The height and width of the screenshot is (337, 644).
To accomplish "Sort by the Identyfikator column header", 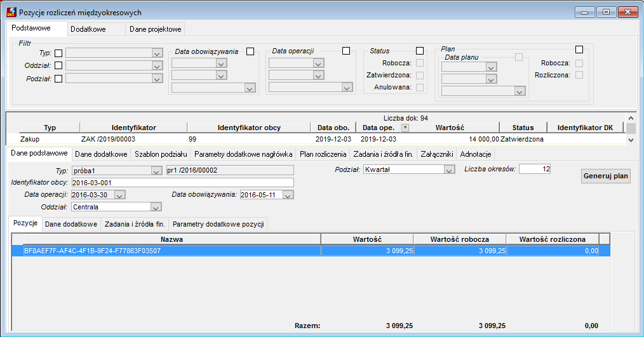I will tap(133, 128).
